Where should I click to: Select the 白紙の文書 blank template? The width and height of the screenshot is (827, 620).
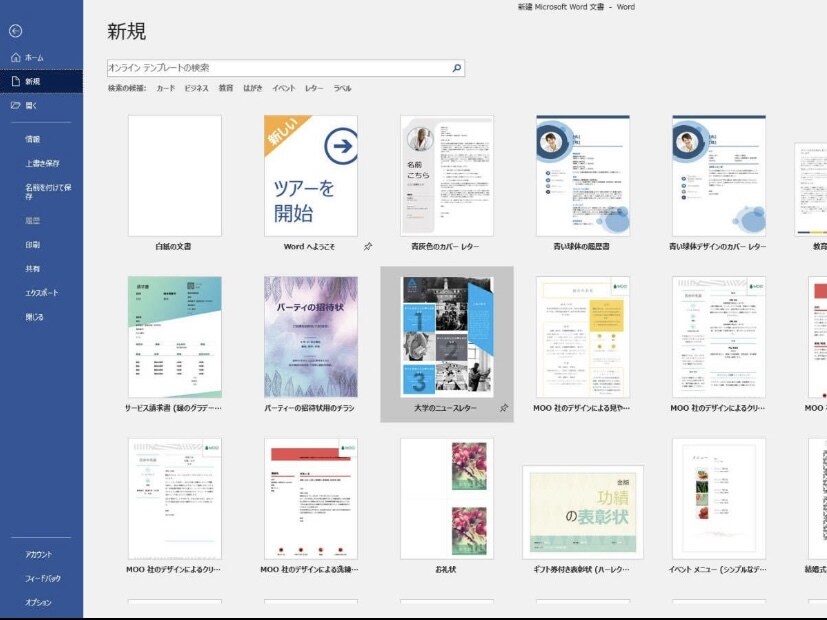(175, 176)
